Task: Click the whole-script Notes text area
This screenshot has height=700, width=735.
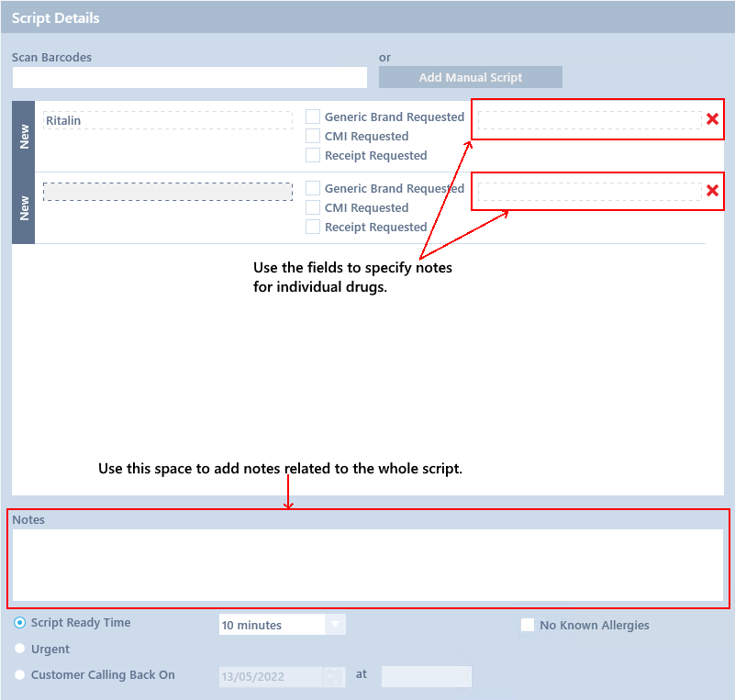Action: tap(367, 564)
